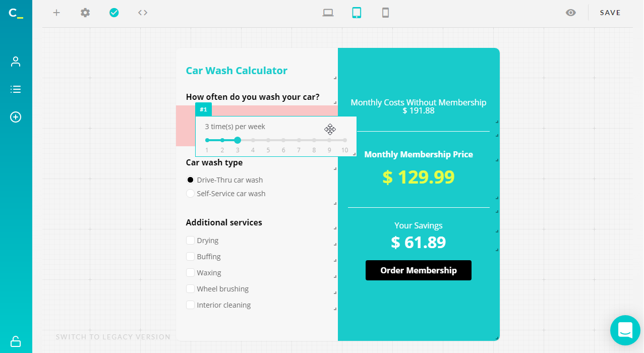Select the Self-Service car wash radio button
Viewport: 644px width, 353px height.
tap(190, 193)
